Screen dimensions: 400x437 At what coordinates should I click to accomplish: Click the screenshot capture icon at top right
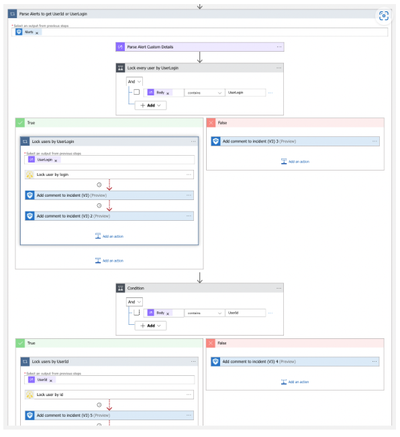(x=384, y=15)
